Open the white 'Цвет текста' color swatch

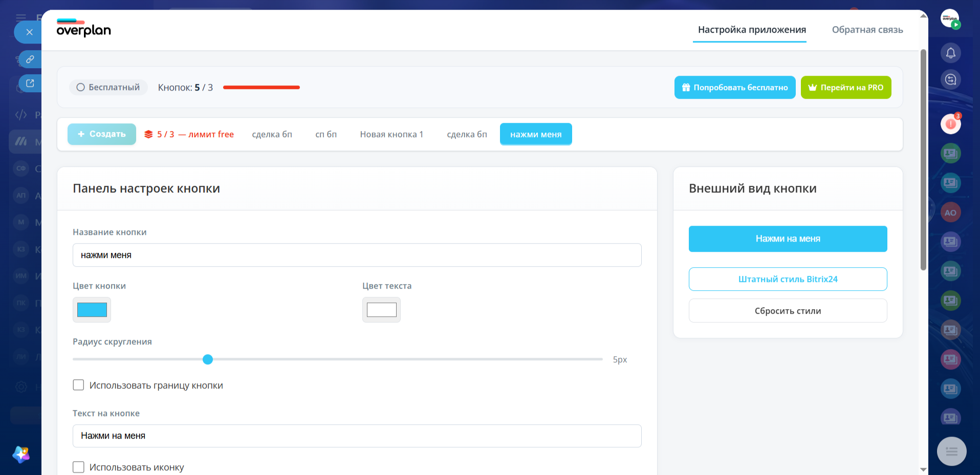tap(381, 310)
